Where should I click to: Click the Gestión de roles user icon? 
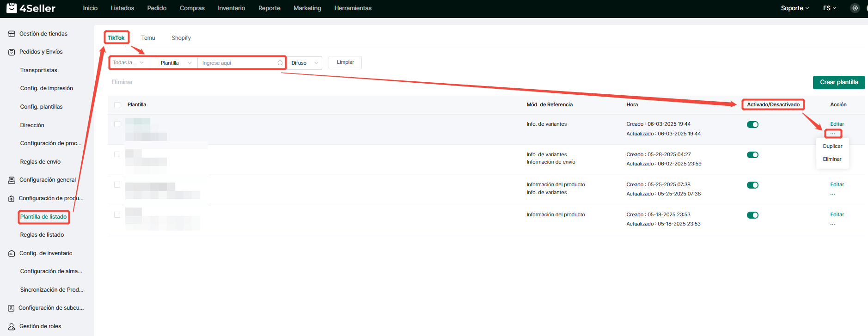12,326
